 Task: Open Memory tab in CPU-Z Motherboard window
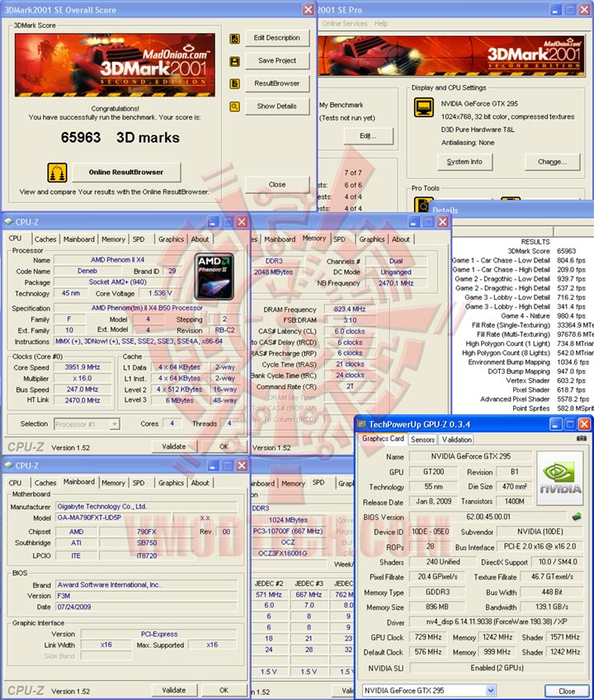click(x=113, y=483)
